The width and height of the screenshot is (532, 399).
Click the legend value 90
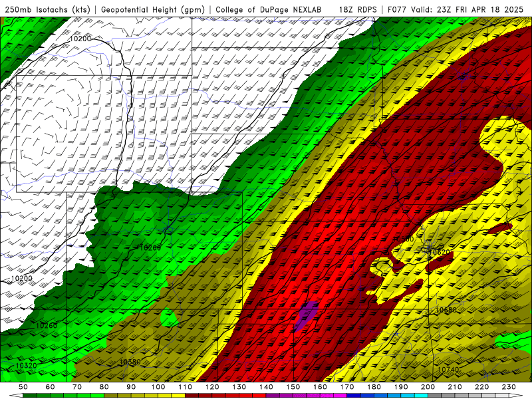(131, 387)
